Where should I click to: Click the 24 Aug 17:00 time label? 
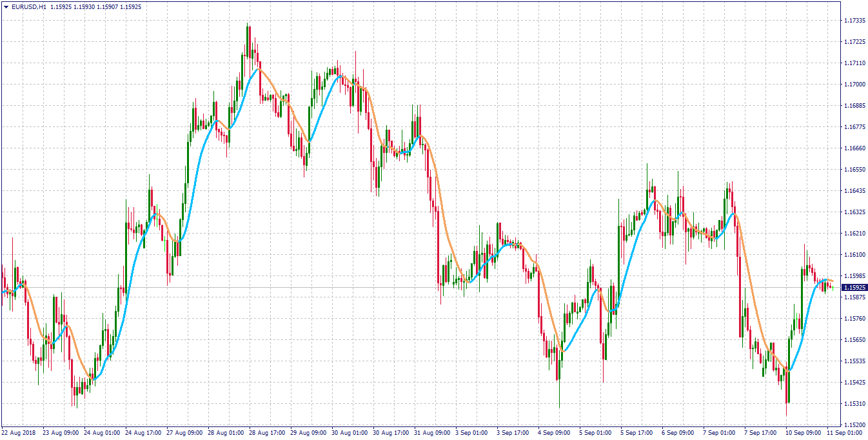(143, 433)
